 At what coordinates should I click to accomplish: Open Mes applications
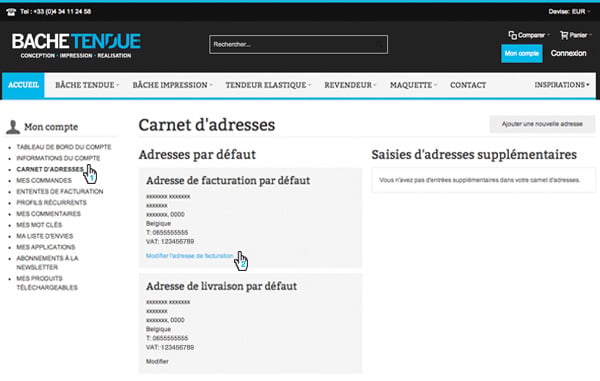46,247
